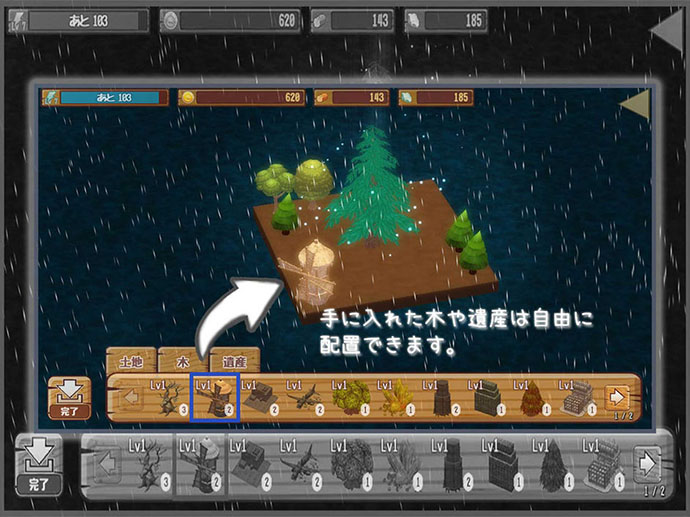The height and width of the screenshot is (517, 690).
Task: Choose the brown cone-shaped tree item
Action: pos(532,400)
